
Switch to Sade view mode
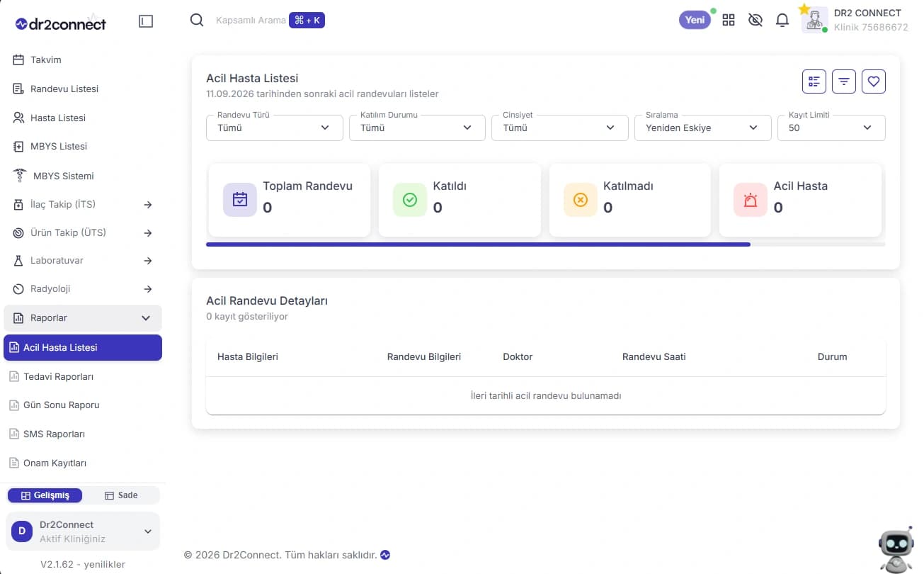[x=121, y=495]
